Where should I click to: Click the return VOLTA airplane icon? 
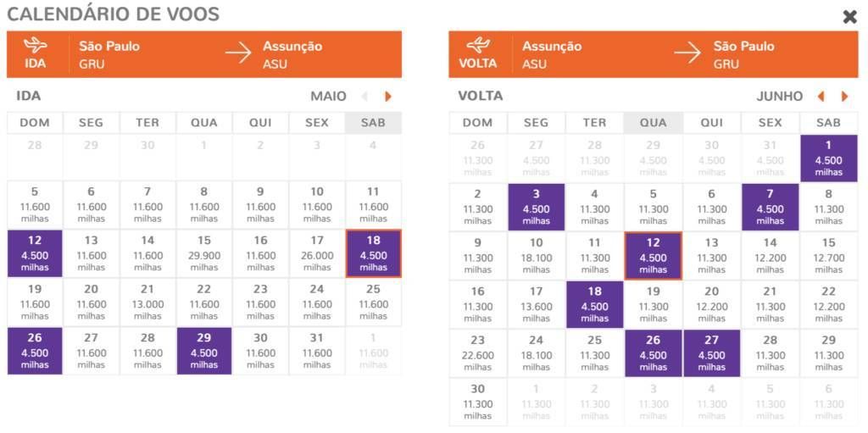click(x=478, y=46)
